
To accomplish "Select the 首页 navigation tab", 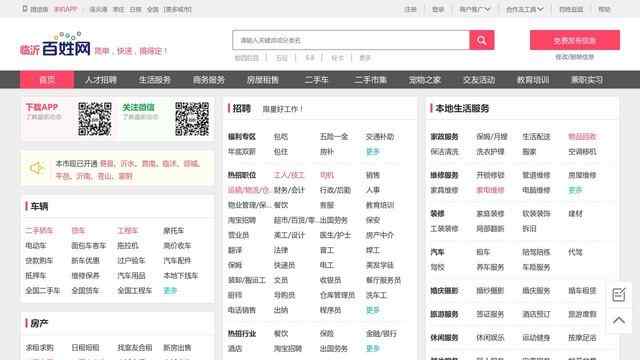I will (47, 80).
